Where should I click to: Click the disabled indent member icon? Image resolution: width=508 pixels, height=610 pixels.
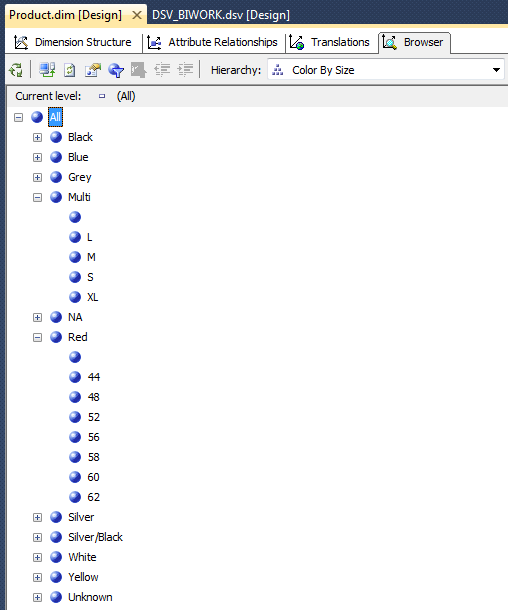185,70
